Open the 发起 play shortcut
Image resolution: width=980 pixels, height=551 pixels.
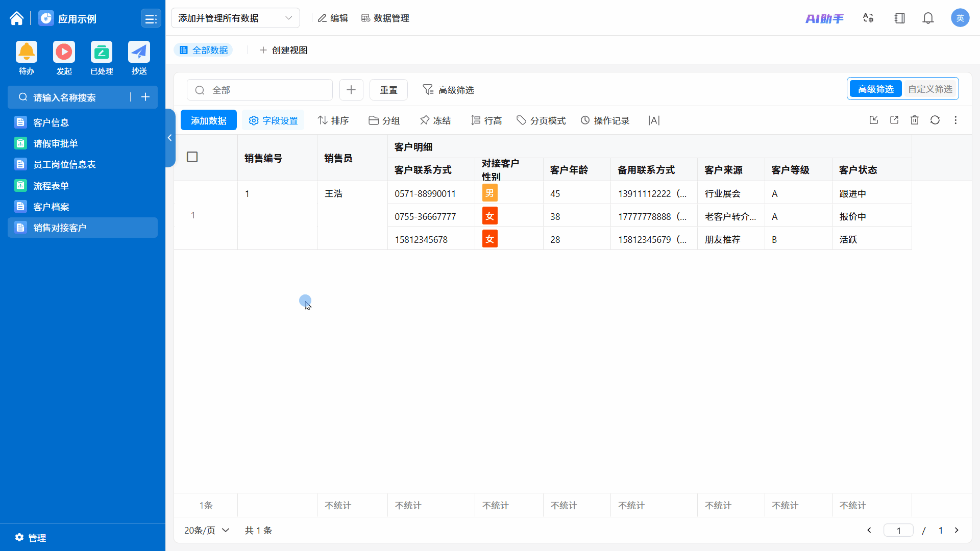[64, 58]
